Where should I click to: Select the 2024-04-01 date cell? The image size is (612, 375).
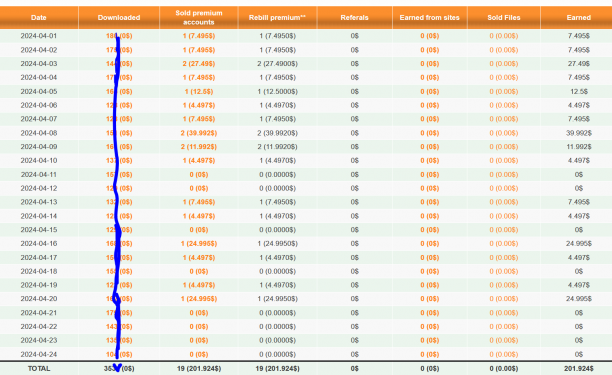click(39, 36)
